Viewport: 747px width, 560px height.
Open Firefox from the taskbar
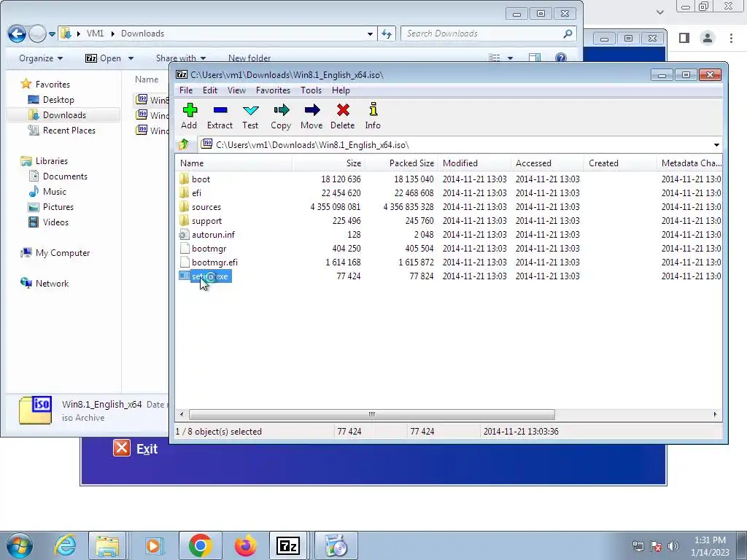pyautogui.click(x=245, y=545)
